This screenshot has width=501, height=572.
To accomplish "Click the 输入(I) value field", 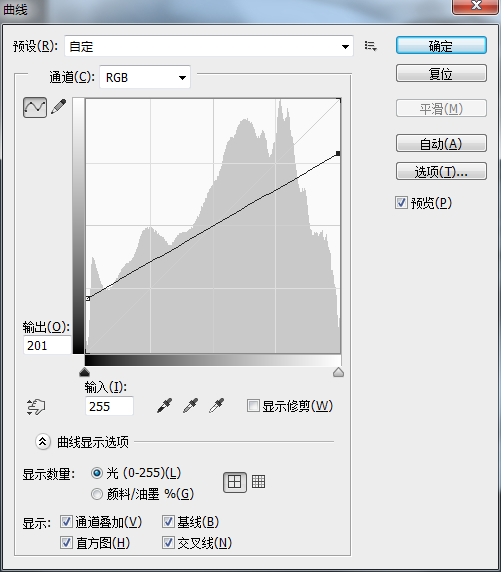I will click(109, 406).
